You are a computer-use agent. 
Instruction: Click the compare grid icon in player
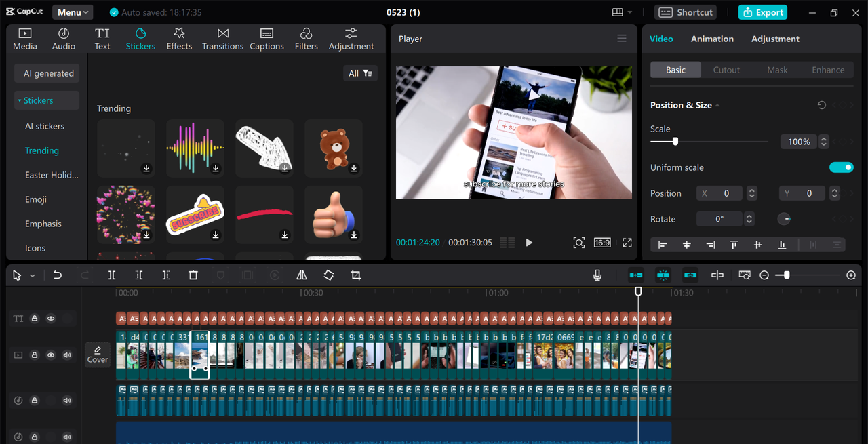(x=507, y=243)
